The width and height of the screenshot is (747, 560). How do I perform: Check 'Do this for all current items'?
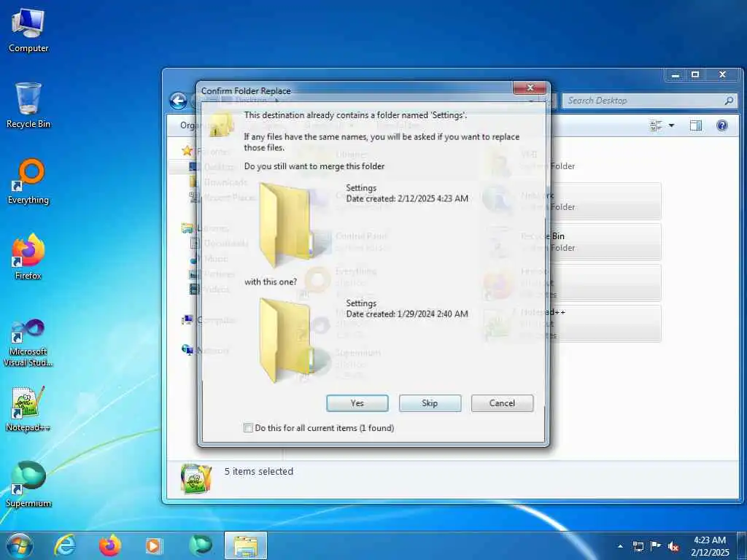point(248,427)
